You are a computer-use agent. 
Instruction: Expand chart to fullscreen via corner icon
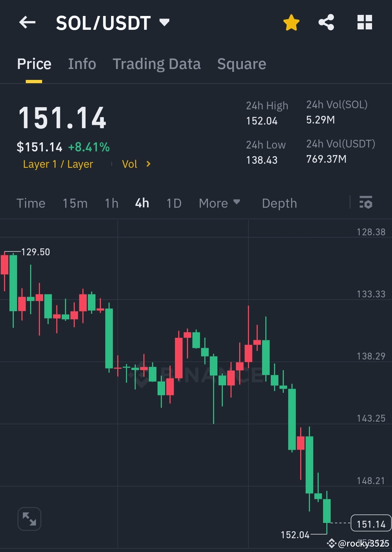29,519
